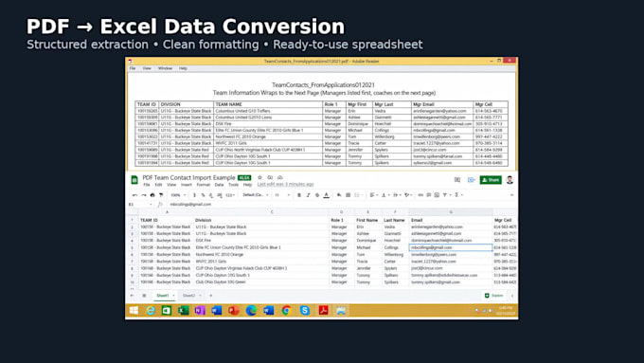Click the move-to-folder icon beside the title
The height and width of the screenshot is (363, 644).
270,177
